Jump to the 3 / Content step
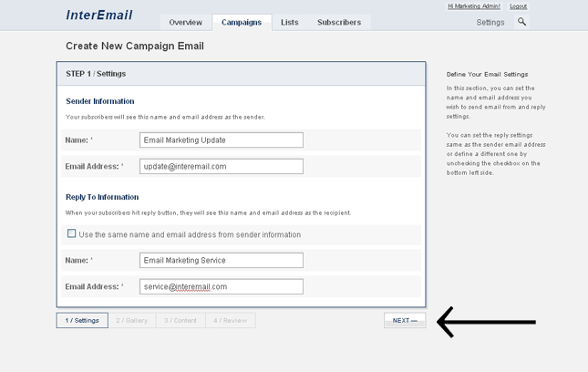The height and width of the screenshot is (372, 588). [x=181, y=321]
